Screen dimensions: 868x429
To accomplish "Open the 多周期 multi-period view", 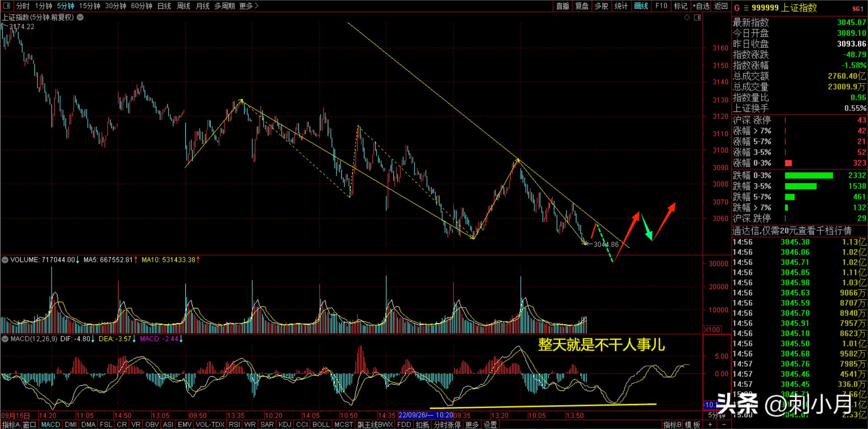I will click(x=224, y=6).
